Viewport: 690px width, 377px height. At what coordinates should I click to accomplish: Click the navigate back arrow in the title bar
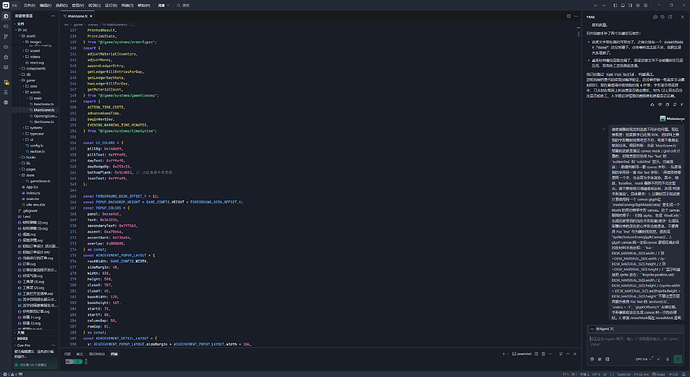coord(595,5)
